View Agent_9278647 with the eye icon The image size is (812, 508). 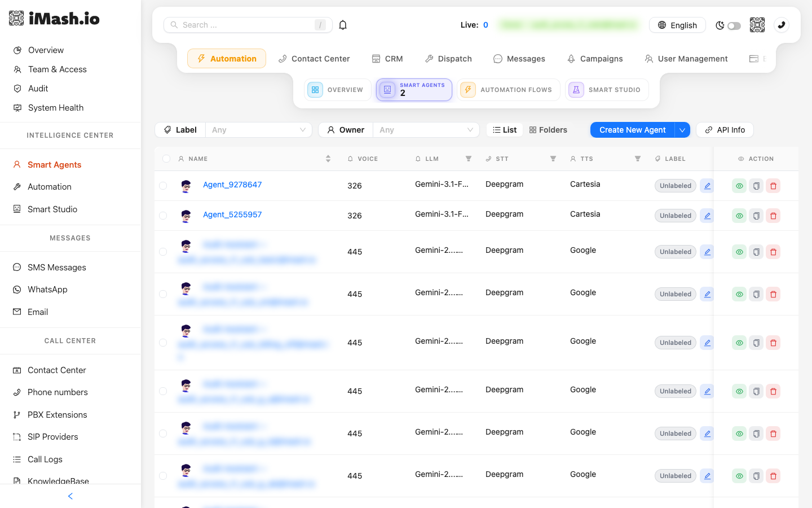pos(739,186)
